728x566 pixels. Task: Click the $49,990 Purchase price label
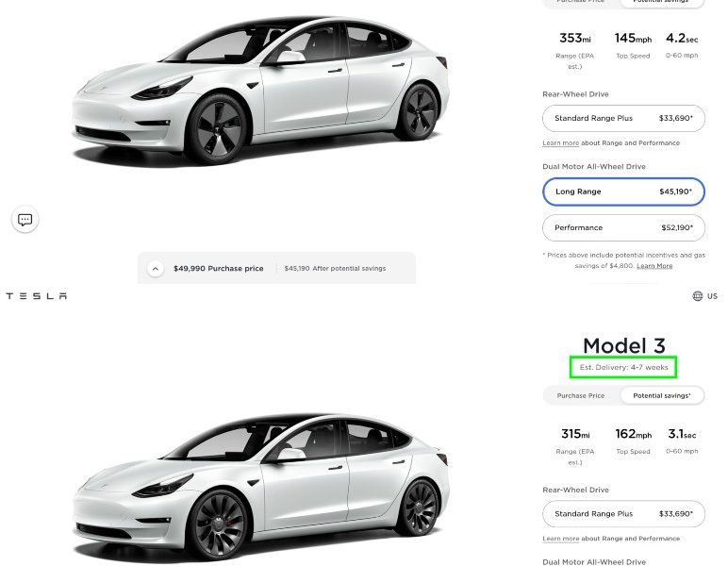click(x=218, y=268)
